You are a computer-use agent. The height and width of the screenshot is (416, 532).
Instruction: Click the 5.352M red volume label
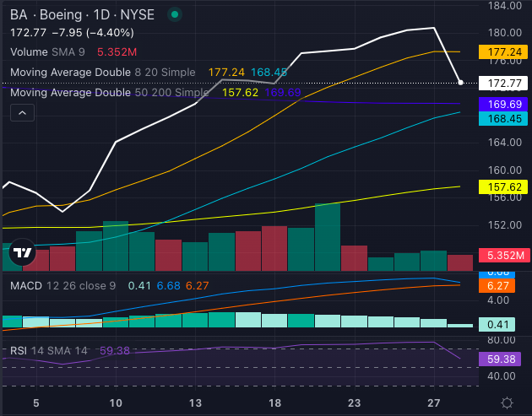pos(502,255)
